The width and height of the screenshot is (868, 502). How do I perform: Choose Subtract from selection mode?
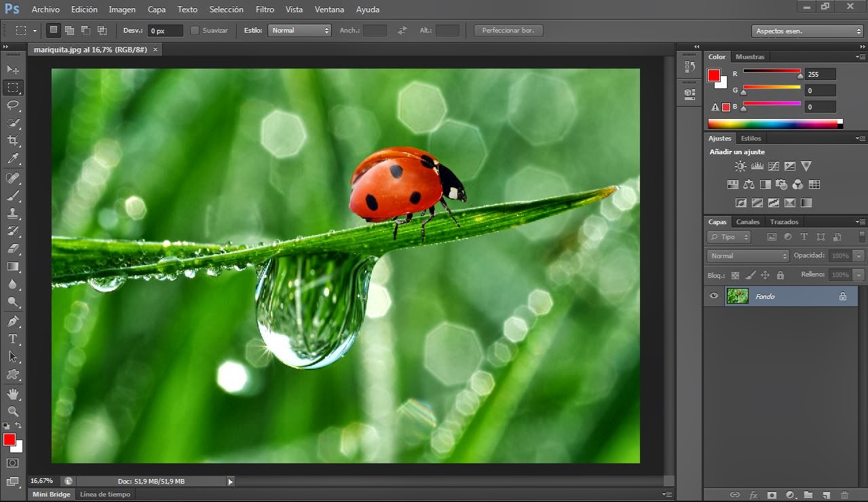(86, 31)
